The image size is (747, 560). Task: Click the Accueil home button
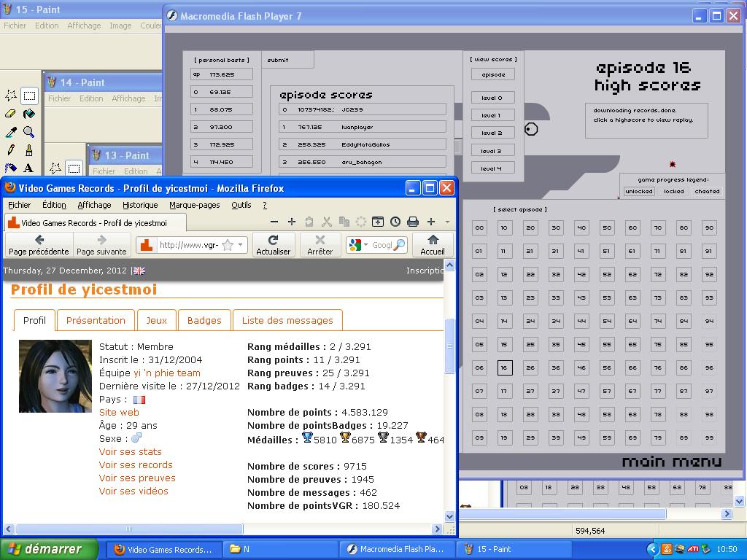pos(433,244)
